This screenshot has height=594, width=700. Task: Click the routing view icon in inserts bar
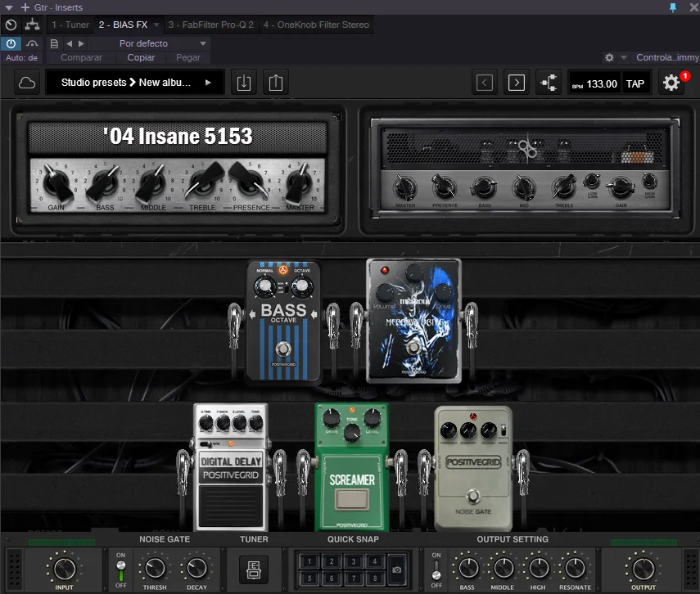(x=32, y=25)
